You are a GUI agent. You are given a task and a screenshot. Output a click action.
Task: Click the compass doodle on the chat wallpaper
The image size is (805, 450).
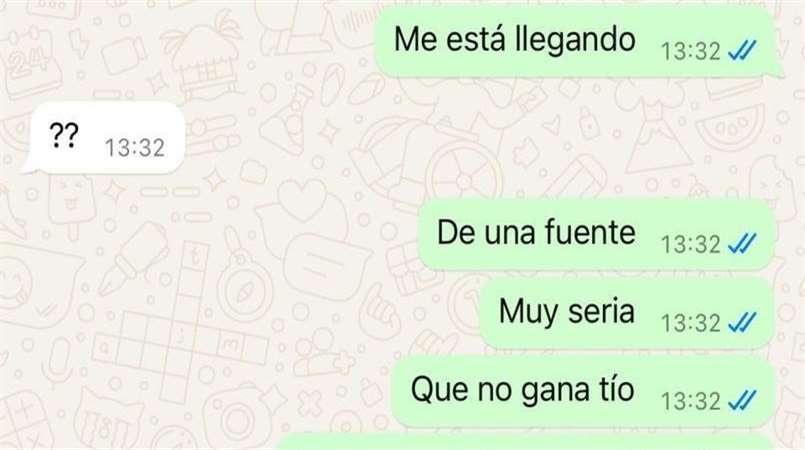pyautogui.click(x=242, y=290)
